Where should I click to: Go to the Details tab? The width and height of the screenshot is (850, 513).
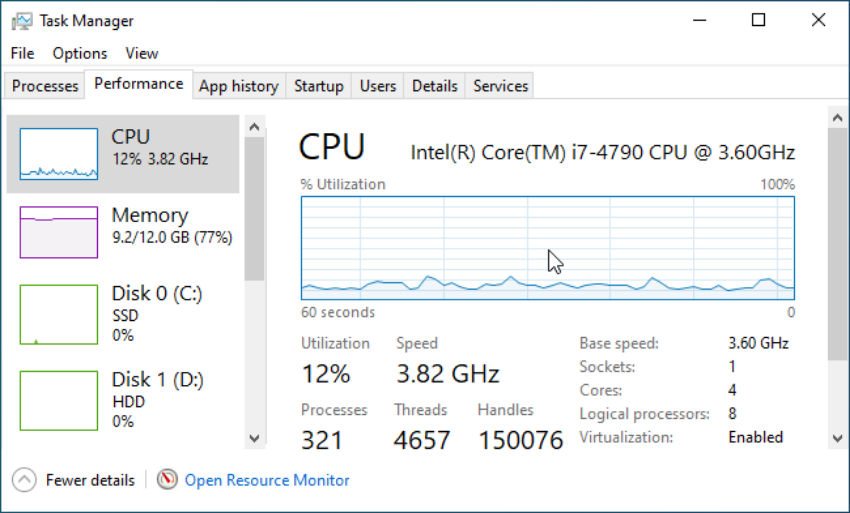pyautogui.click(x=435, y=86)
